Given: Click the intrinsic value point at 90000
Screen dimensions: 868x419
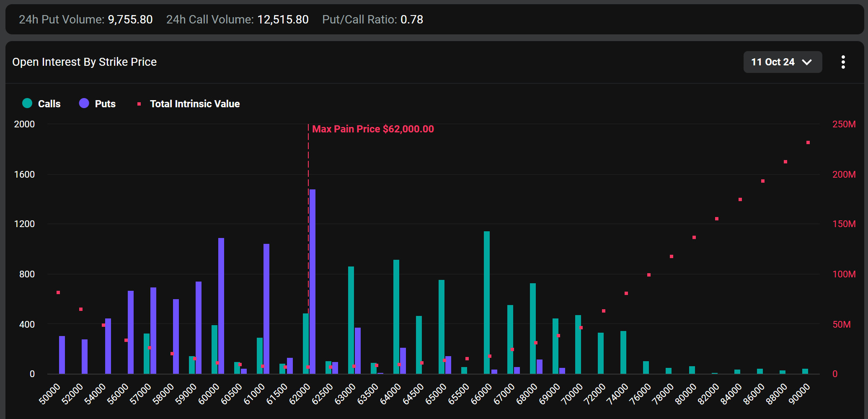Looking at the screenshot, I should point(808,142).
